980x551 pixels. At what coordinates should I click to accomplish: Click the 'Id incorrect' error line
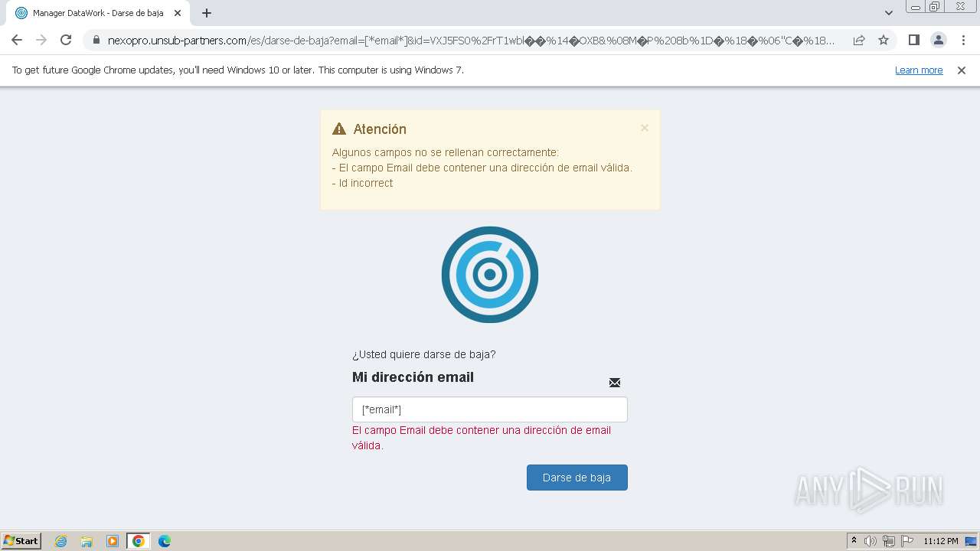point(363,183)
